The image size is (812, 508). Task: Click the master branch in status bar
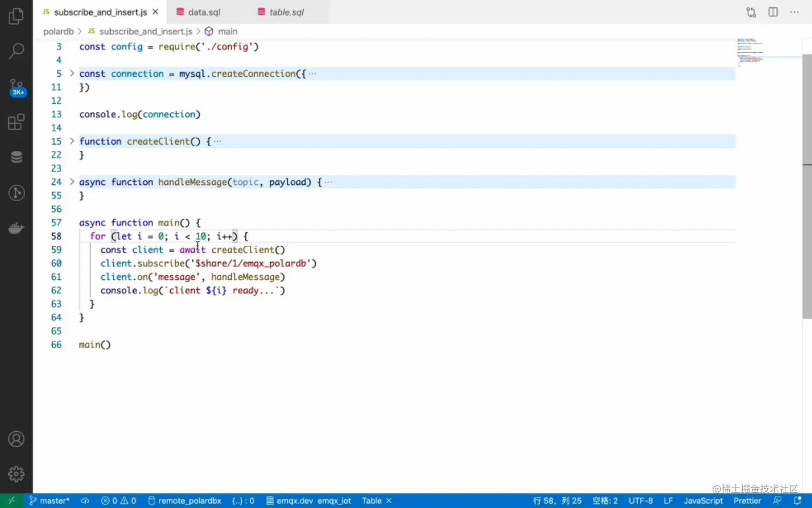click(49, 500)
